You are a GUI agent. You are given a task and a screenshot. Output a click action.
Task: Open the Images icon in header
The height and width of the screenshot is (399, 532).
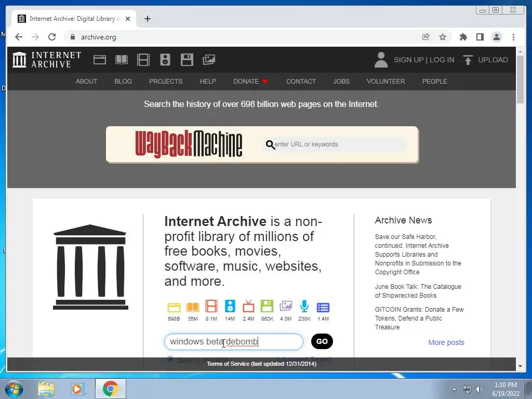(x=209, y=60)
